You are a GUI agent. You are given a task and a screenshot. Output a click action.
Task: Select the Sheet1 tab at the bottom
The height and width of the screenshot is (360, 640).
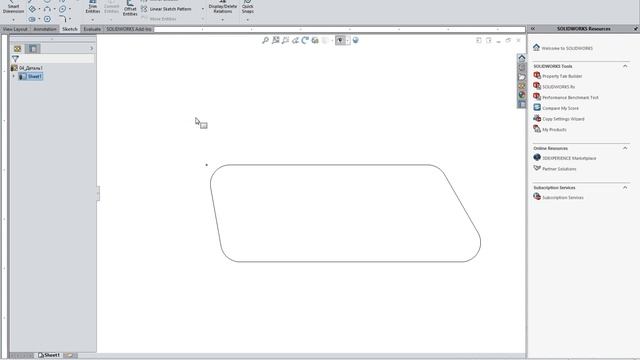point(49,355)
